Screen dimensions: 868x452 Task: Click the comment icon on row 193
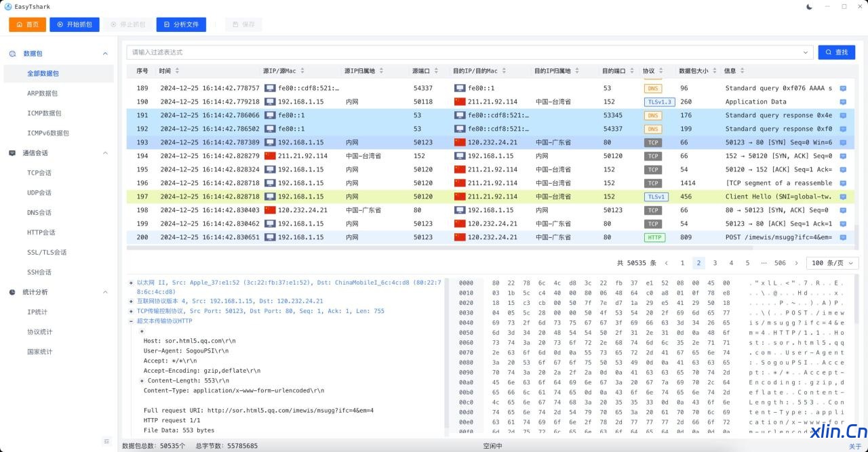843,142
